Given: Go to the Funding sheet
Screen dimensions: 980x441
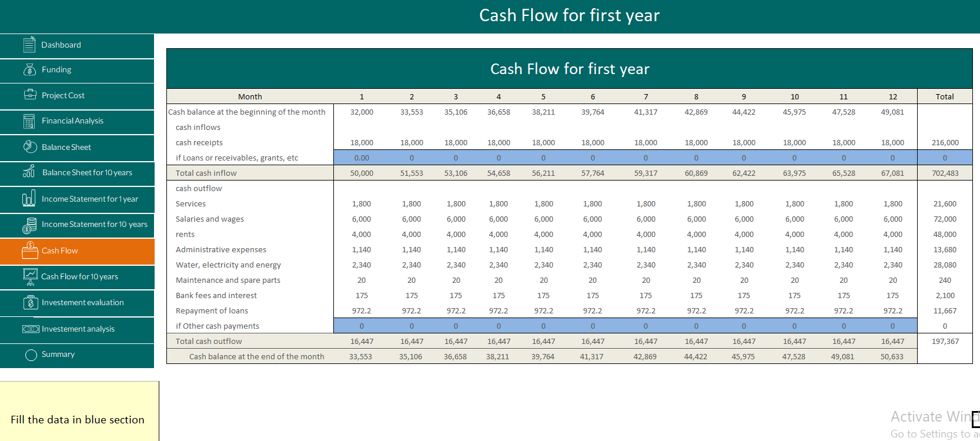Looking at the screenshot, I should (x=77, y=71).
